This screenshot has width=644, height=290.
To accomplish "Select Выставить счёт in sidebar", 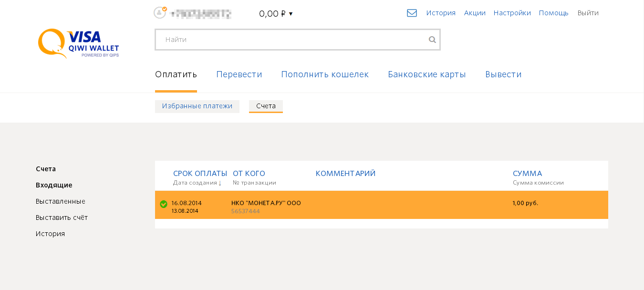I will tap(62, 217).
